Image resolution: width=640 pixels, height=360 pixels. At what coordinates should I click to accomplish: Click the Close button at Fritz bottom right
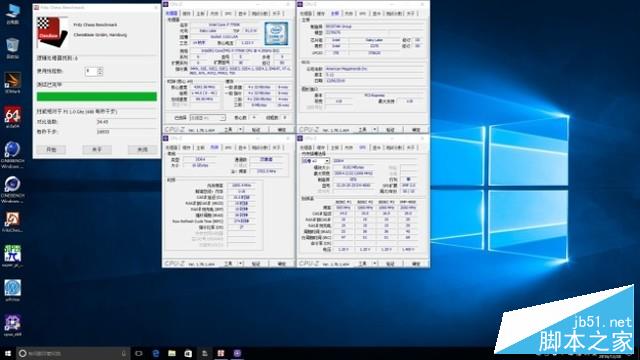142,149
